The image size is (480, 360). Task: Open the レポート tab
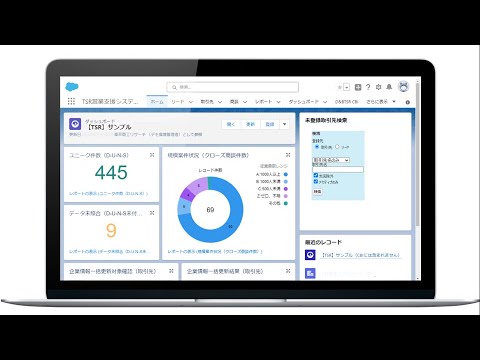tap(264, 102)
